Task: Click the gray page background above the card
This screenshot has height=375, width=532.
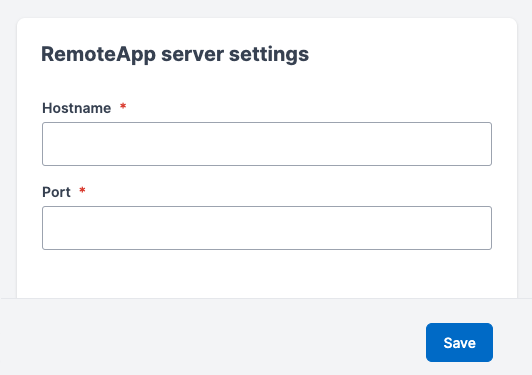Action: pyautogui.click(x=266, y=8)
